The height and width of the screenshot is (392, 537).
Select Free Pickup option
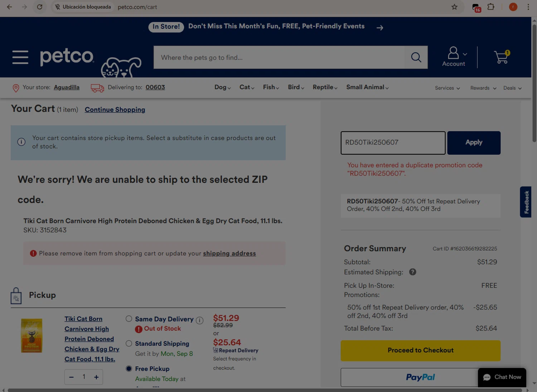[x=129, y=368]
